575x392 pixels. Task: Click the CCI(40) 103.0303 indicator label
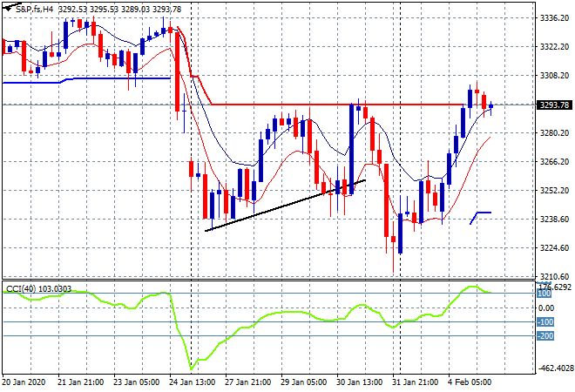[38, 289]
